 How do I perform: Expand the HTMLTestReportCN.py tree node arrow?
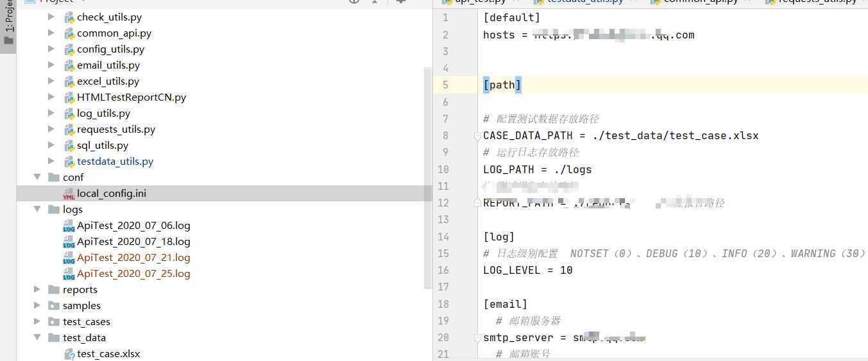point(51,97)
